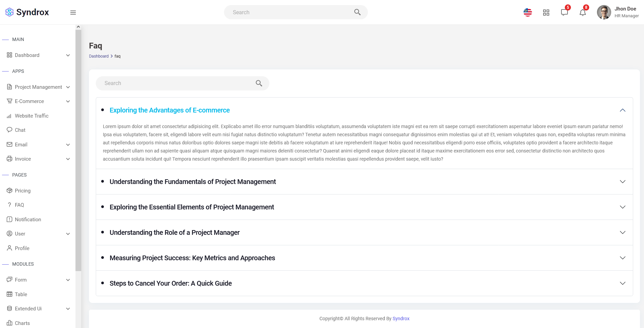Collapse the E-commerce advantages FAQ item
Image resolution: width=644 pixels, height=328 pixels.
[x=622, y=110]
